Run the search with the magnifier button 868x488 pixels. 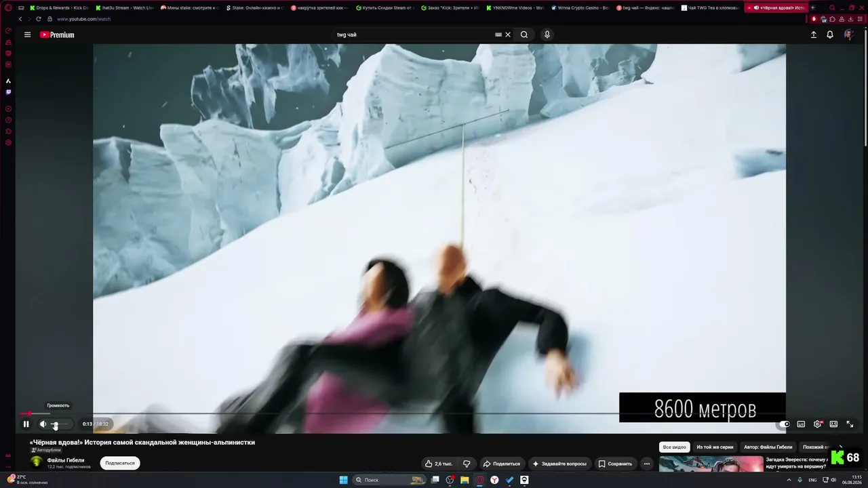click(524, 35)
